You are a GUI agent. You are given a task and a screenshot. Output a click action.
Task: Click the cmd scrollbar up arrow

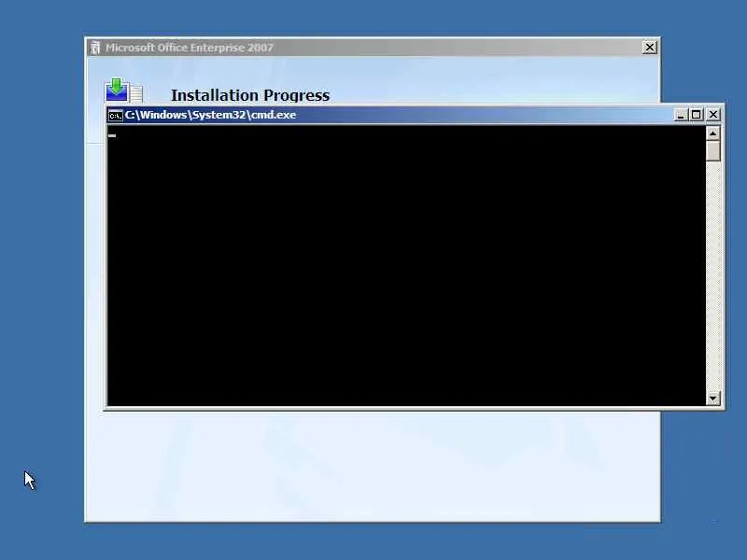(712, 133)
